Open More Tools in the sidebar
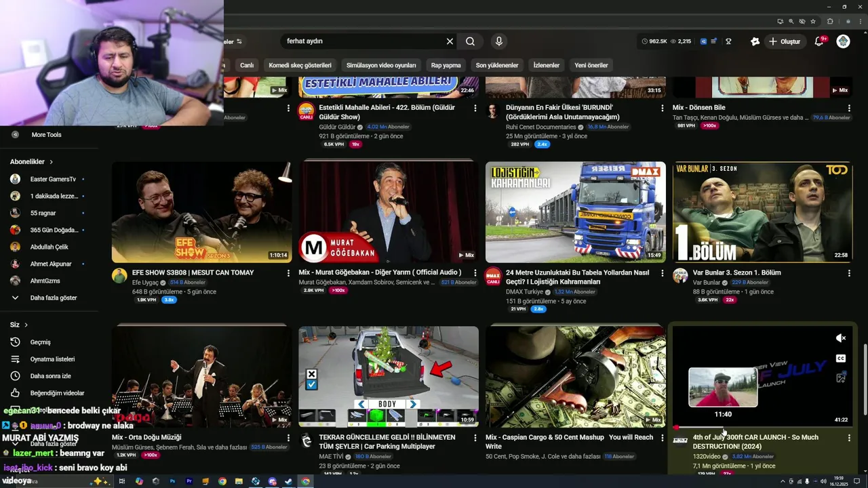868x488 pixels. (49, 134)
